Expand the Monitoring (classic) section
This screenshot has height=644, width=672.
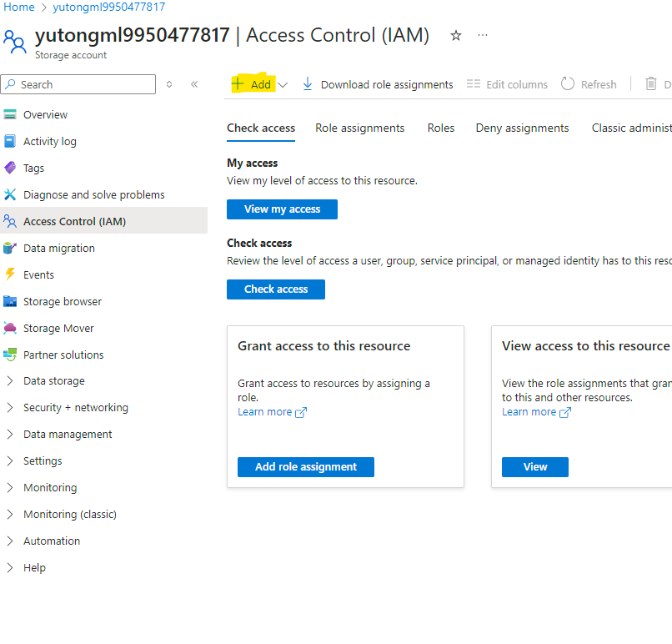(10, 514)
